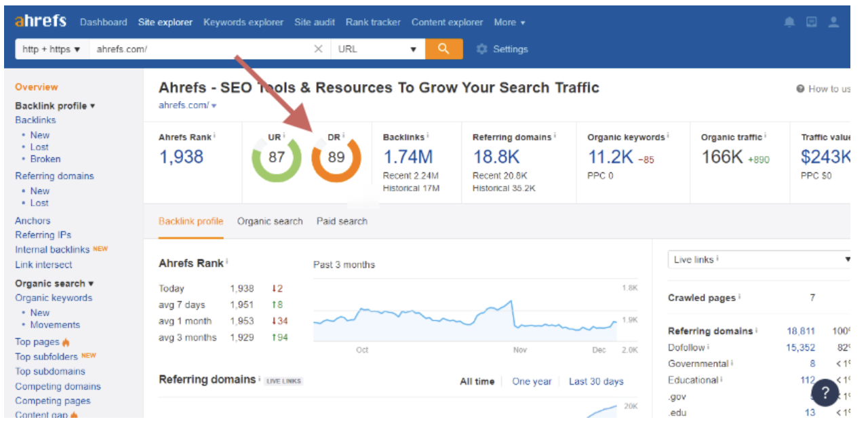Click the 18,811 referring domains number

[x=801, y=331]
